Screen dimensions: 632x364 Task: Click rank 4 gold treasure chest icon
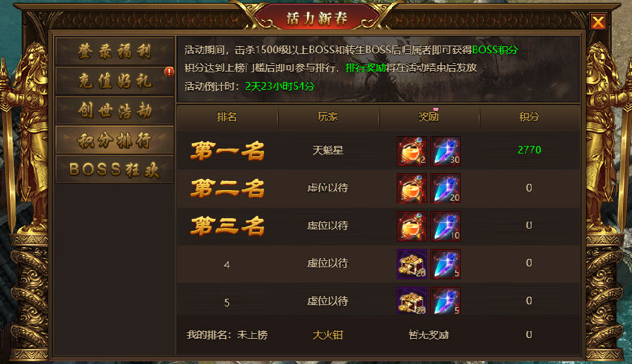(412, 264)
